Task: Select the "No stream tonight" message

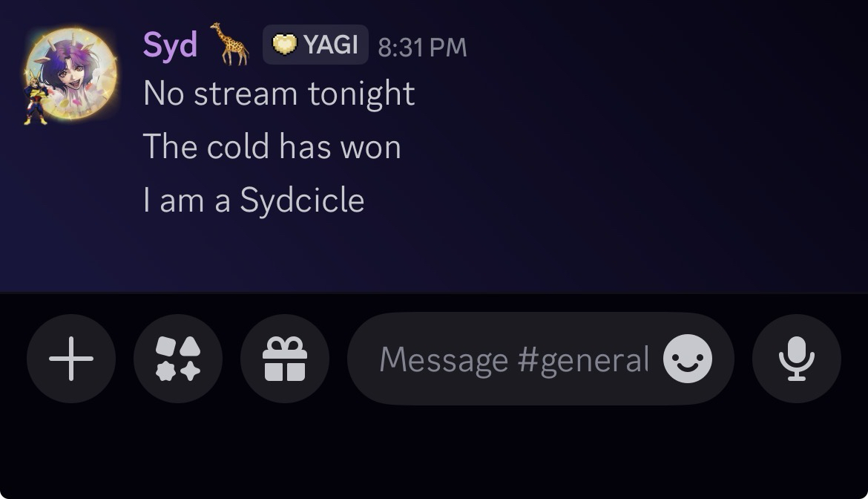Action: point(279,94)
